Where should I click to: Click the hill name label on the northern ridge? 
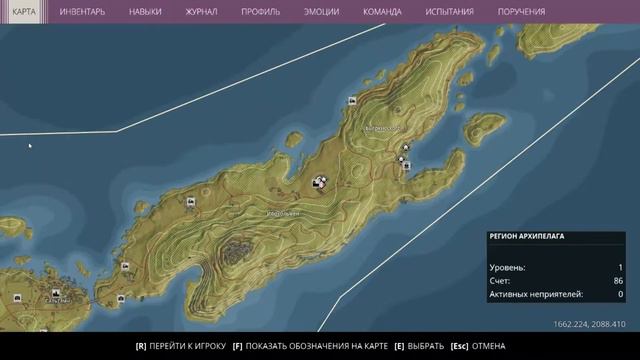pos(382,129)
